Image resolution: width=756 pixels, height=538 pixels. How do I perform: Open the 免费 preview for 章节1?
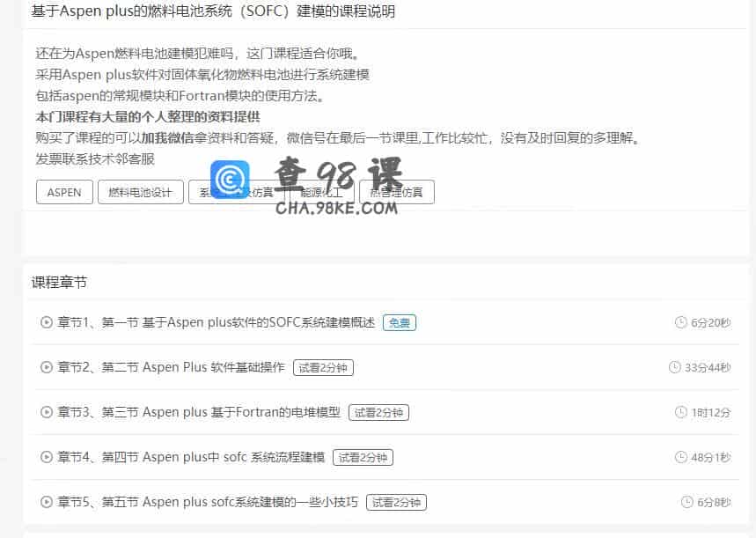coord(400,322)
